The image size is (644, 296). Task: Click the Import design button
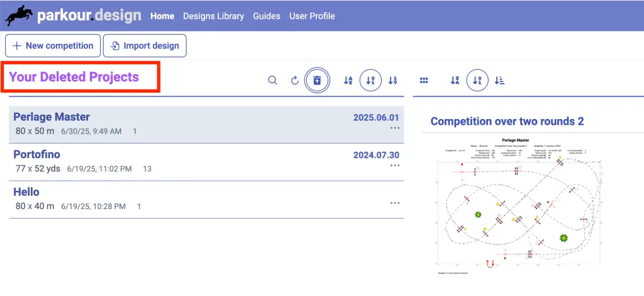point(145,45)
